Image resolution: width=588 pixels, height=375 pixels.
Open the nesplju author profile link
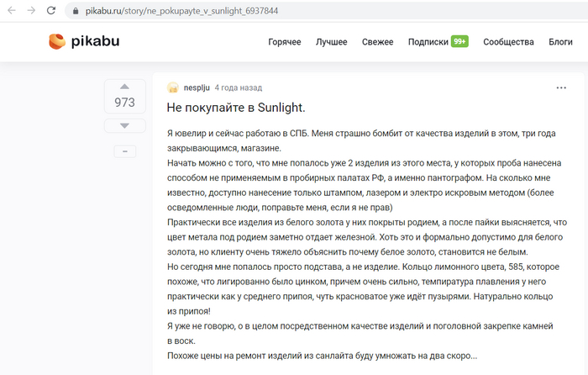pyautogui.click(x=197, y=87)
